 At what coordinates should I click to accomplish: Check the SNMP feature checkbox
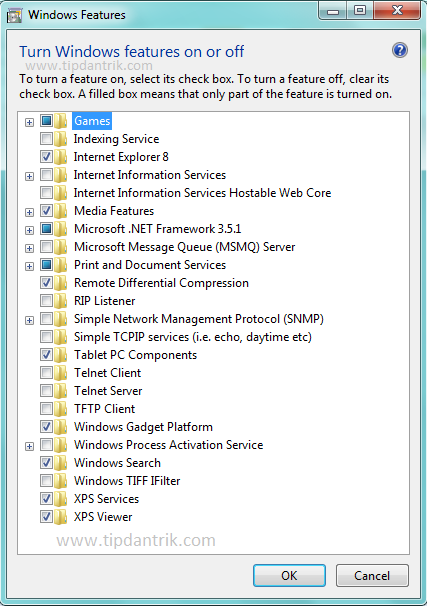(46, 319)
